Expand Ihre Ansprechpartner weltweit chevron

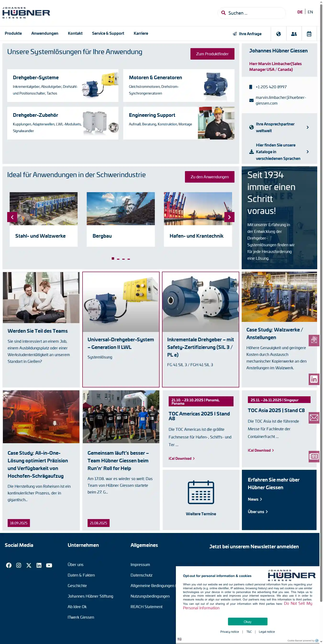(307, 127)
